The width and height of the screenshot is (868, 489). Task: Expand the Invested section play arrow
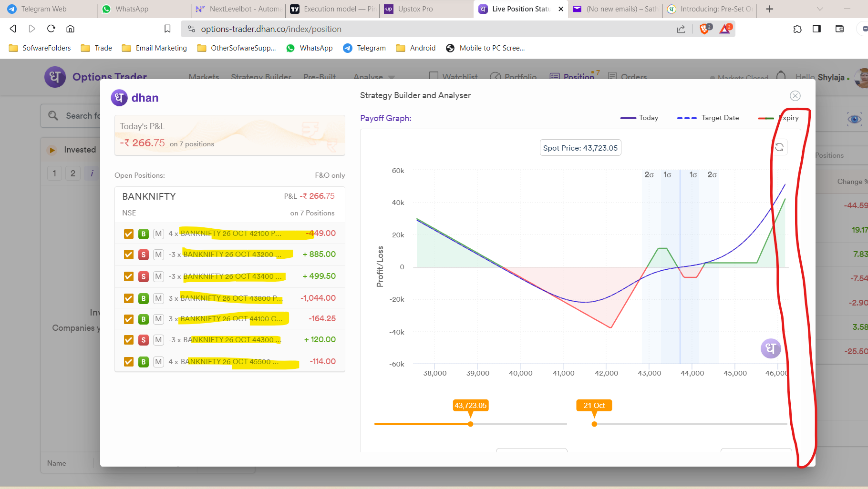[x=52, y=150]
